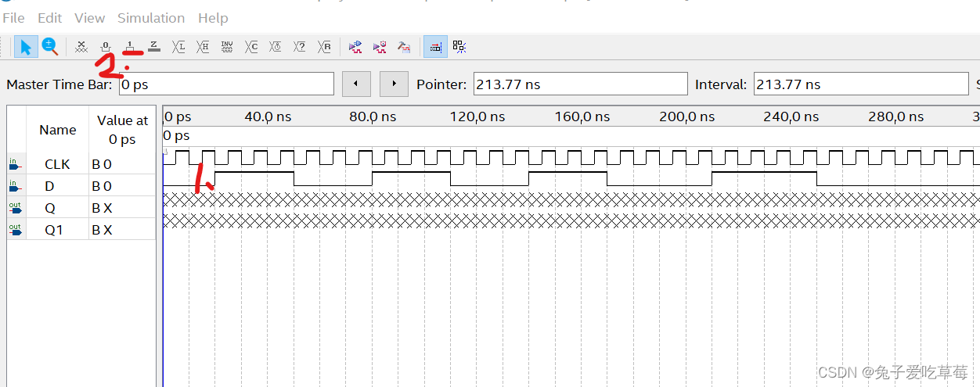Click the 160.0 ns time marker
This screenshot has width=980, height=387.
[582, 116]
